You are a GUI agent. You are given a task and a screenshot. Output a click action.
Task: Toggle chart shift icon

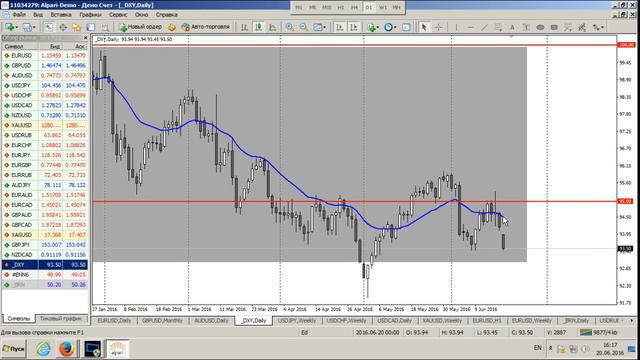coord(353,27)
